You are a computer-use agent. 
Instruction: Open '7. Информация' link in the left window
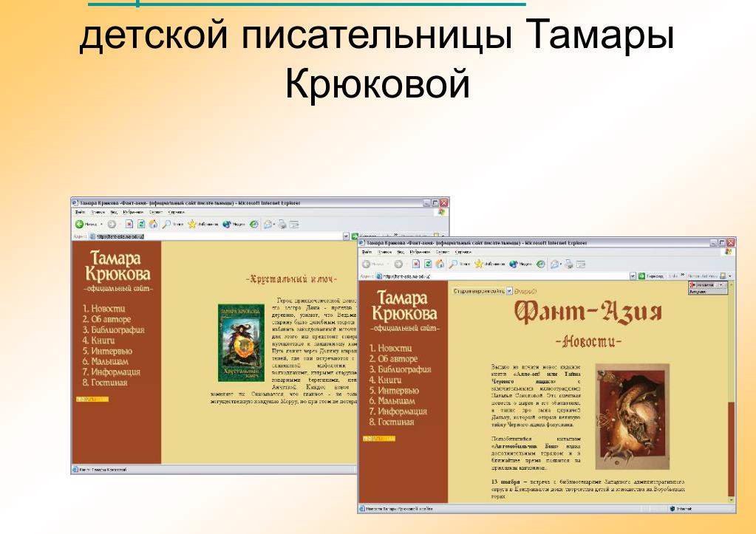pos(112,372)
